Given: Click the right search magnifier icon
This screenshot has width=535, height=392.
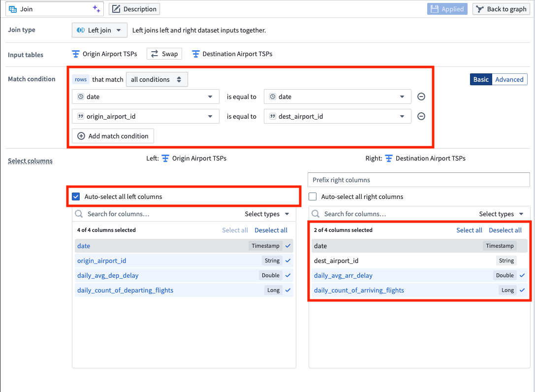Looking at the screenshot, I should click(x=315, y=214).
